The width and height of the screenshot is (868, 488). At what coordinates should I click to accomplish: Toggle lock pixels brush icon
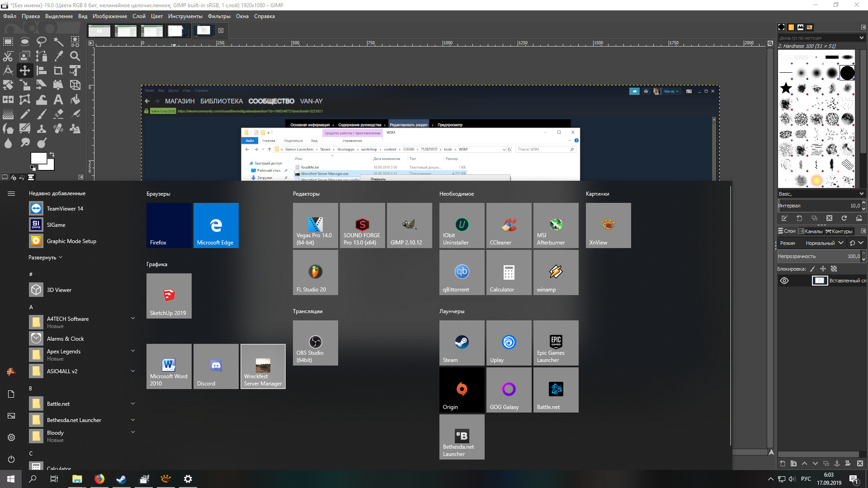coord(812,269)
